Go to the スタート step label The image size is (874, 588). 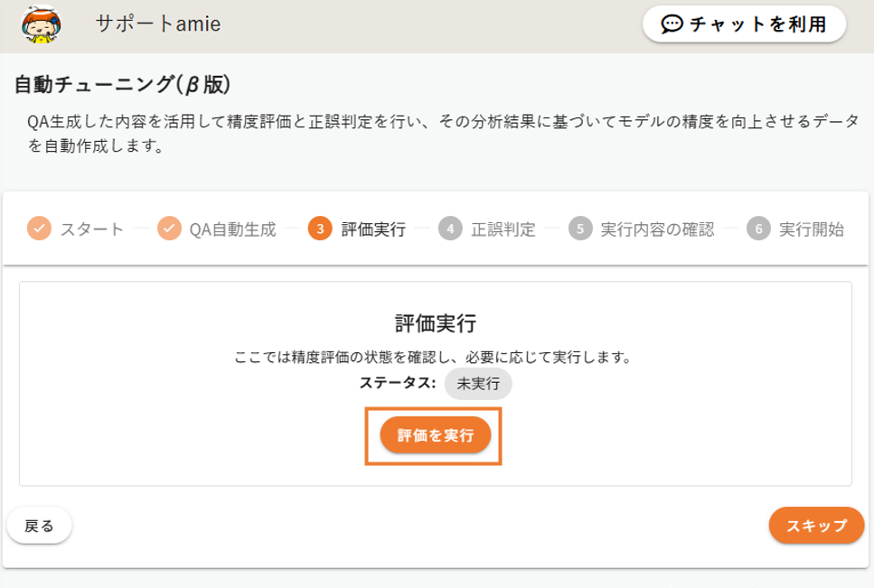click(x=92, y=229)
